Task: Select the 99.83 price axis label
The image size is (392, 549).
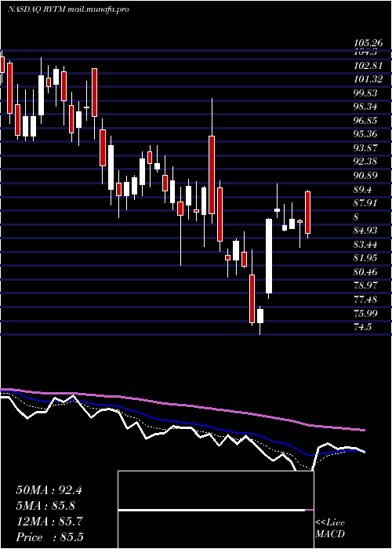Action: pyautogui.click(x=365, y=93)
